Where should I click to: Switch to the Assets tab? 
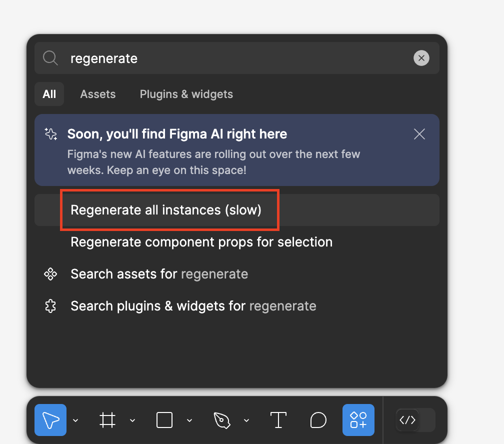click(98, 94)
